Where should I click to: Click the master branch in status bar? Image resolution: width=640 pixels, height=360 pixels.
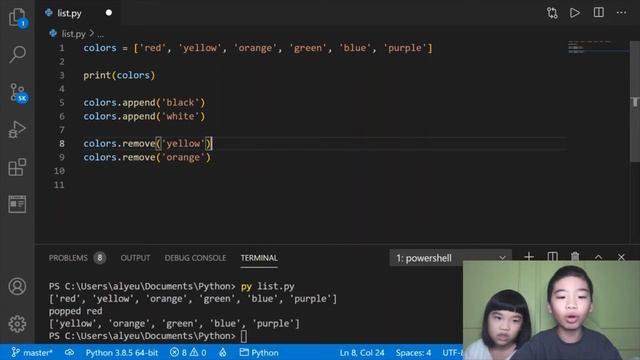[32, 353]
